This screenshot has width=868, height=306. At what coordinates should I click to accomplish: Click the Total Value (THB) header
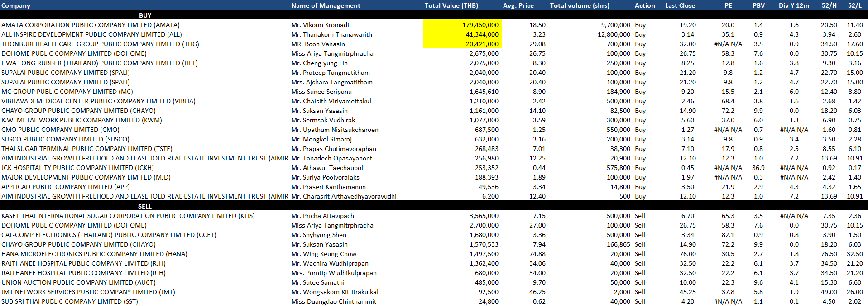451,5
